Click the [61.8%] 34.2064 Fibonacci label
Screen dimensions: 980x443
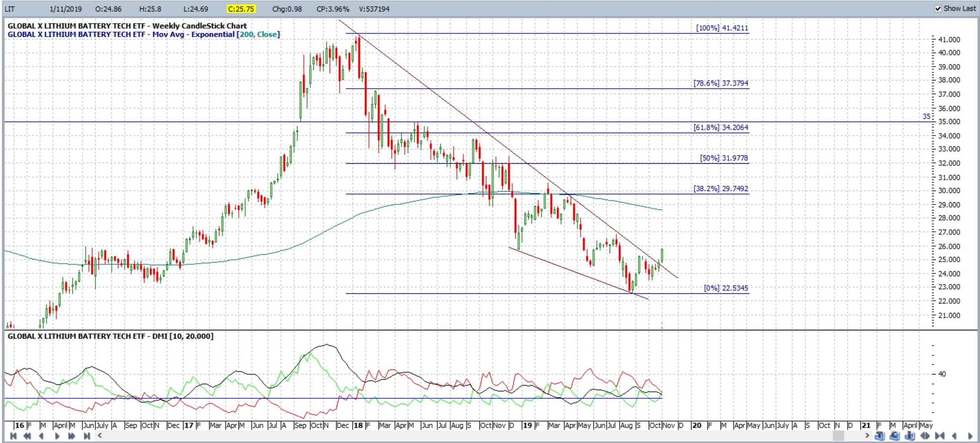(720, 127)
